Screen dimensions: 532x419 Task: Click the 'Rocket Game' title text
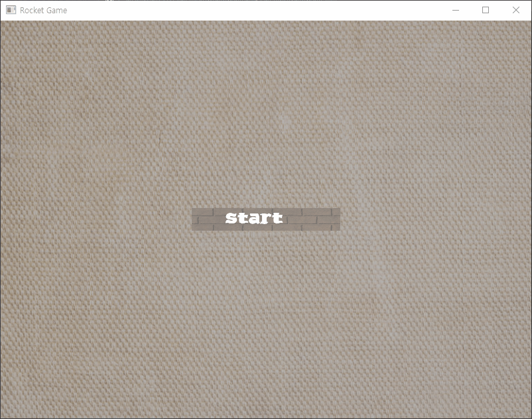tap(44, 10)
